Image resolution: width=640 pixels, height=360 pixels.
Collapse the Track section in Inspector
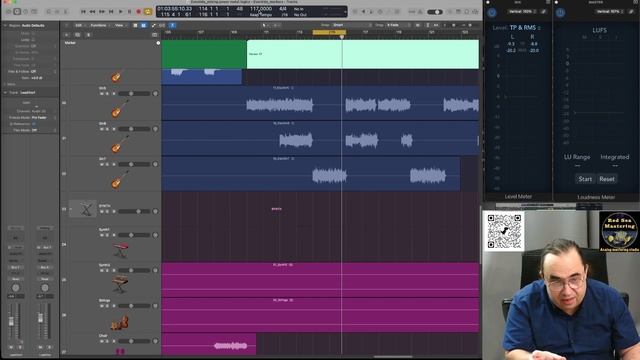click(x=5, y=93)
